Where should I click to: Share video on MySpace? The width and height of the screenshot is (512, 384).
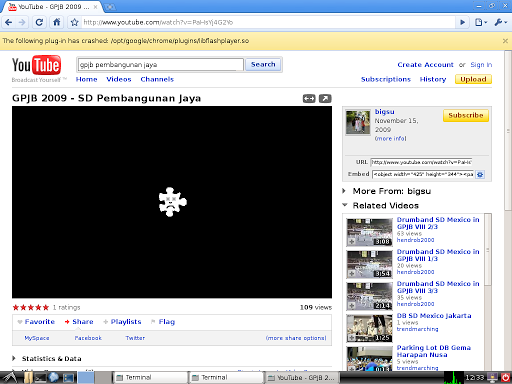[x=37, y=338]
